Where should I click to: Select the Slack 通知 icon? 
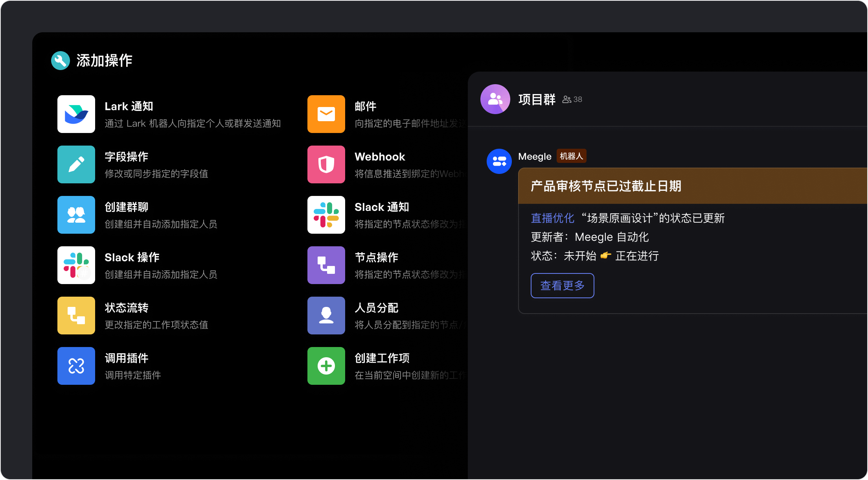pyautogui.click(x=326, y=215)
